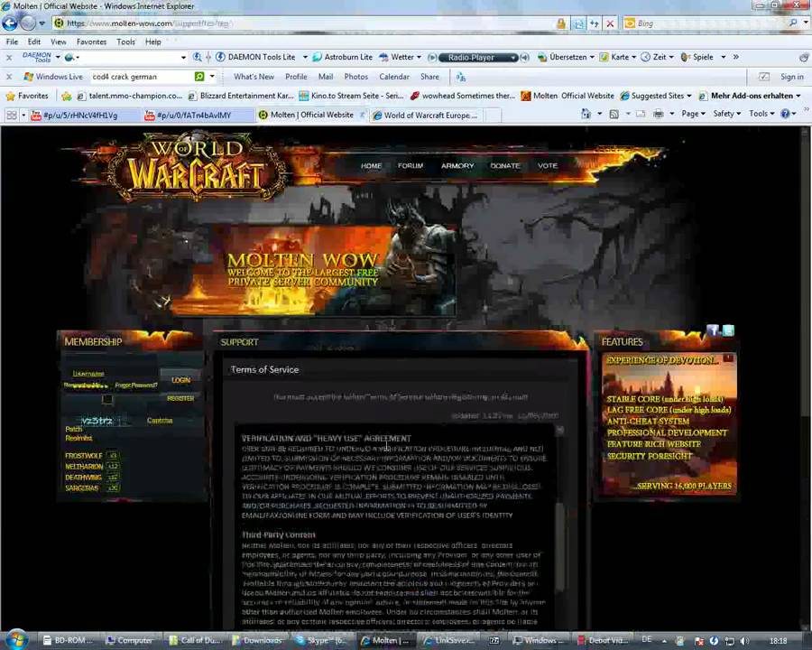Click the Windows Start orb

pos(16,639)
